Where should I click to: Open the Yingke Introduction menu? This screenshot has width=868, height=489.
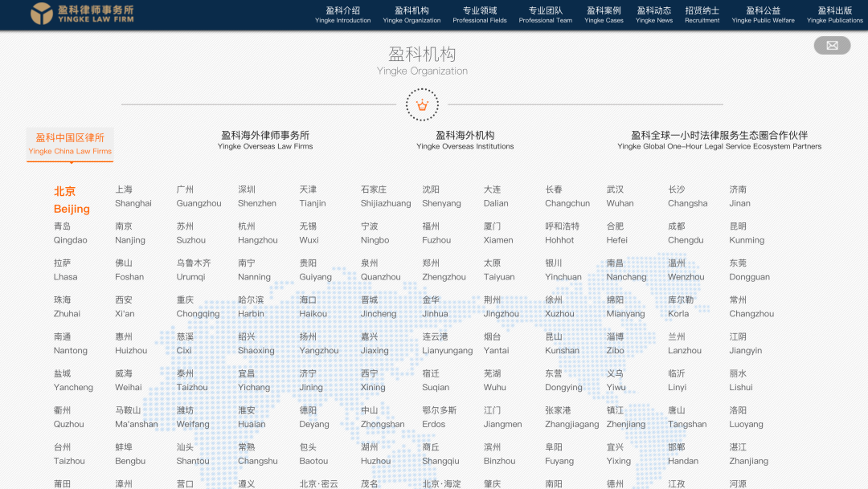tap(342, 14)
